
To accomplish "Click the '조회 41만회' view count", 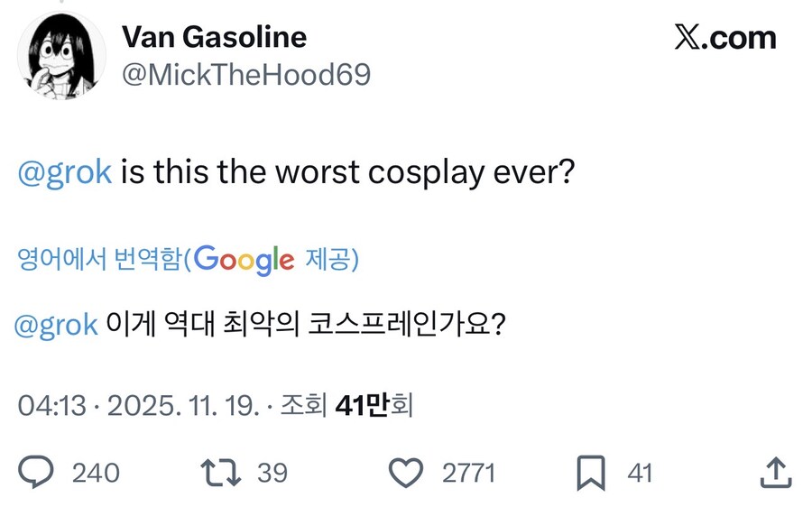I will tap(346, 406).
